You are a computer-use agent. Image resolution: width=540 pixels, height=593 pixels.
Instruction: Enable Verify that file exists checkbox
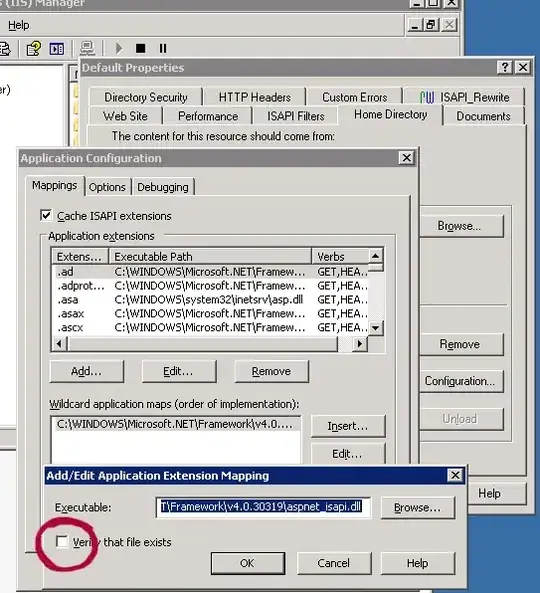click(62, 541)
